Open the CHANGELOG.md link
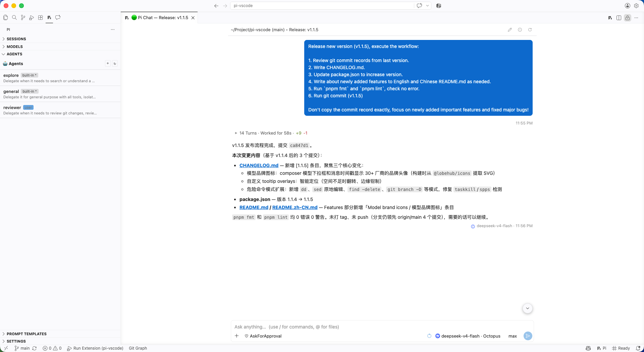 pyautogui.click(x=259, y=165)
